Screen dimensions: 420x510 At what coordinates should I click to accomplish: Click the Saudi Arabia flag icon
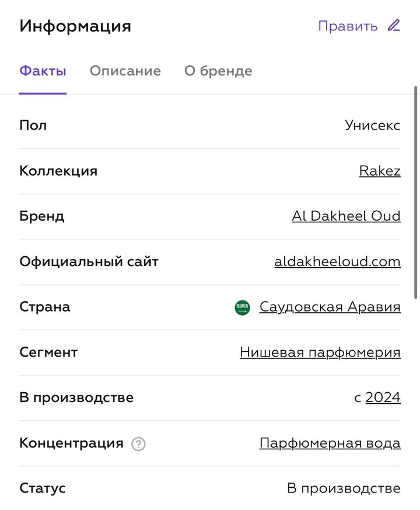pos(243,308)
